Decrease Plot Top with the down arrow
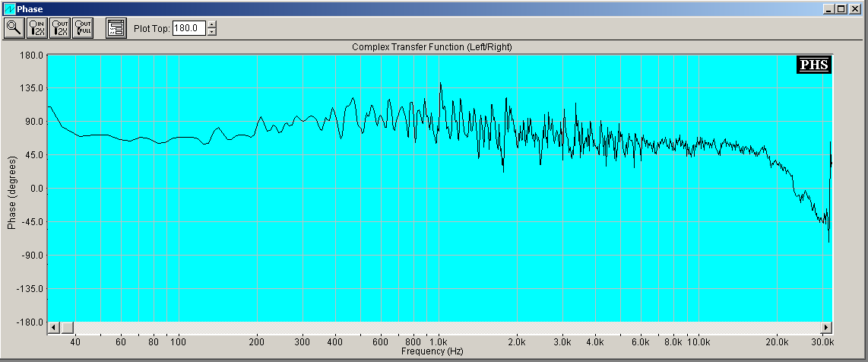The width and height of the screenshot is (868, 362). (212, 31)
